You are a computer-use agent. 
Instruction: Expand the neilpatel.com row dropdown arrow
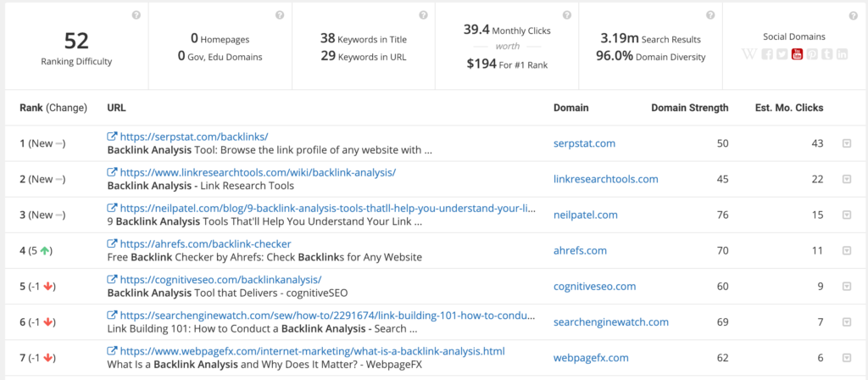[x=847, y=215]
